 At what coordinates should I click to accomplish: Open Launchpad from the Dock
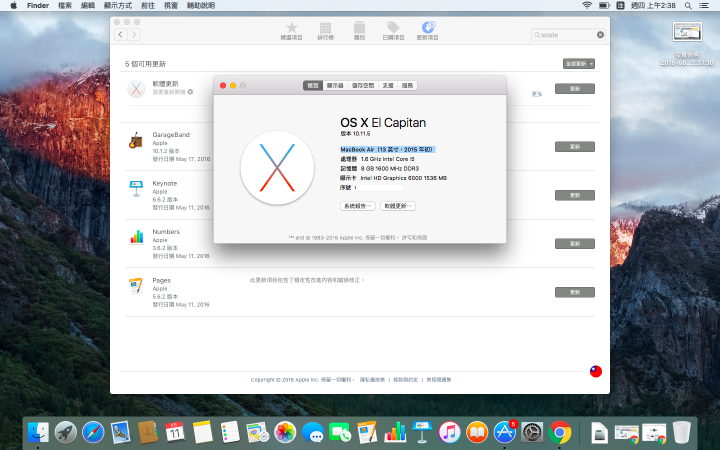pos(66,432)
